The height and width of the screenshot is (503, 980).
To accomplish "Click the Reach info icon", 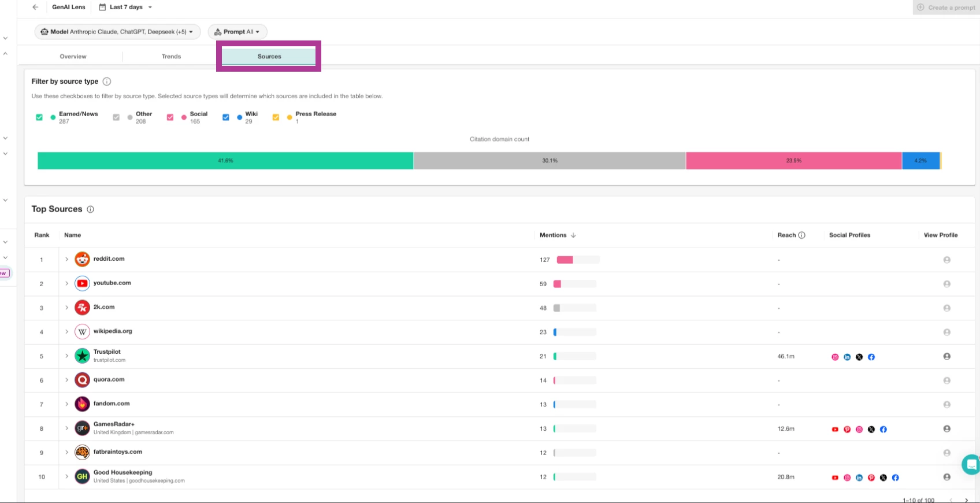I will coord(801,235).
